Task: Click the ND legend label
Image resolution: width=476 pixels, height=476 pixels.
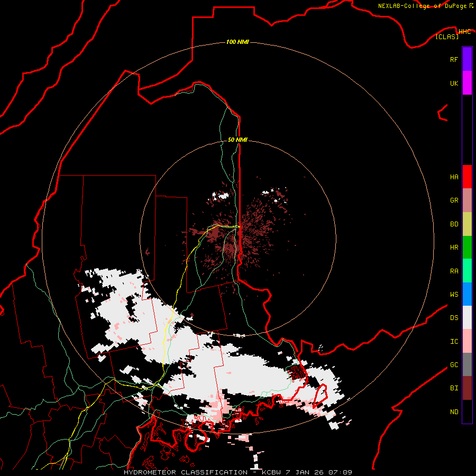Action: [454, 412]
